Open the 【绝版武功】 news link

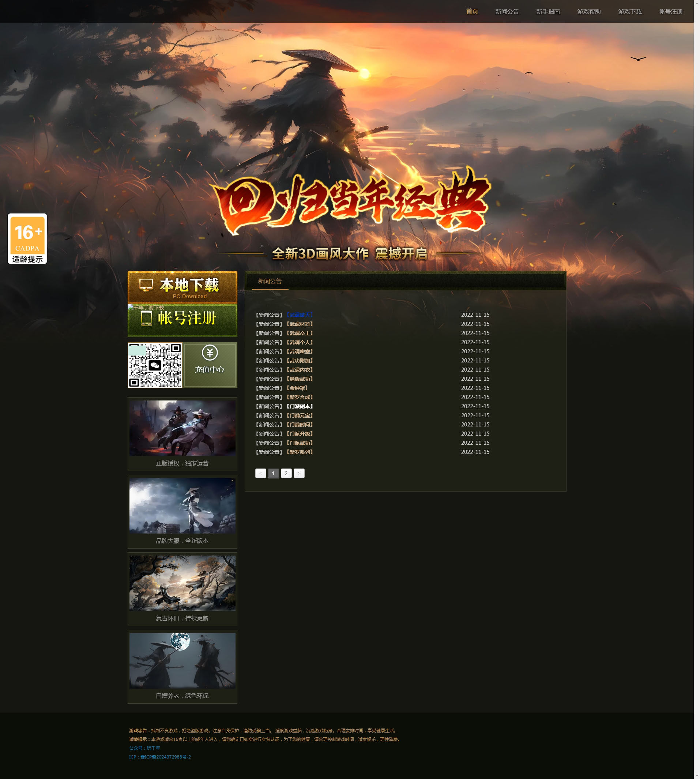coord(300,379)
